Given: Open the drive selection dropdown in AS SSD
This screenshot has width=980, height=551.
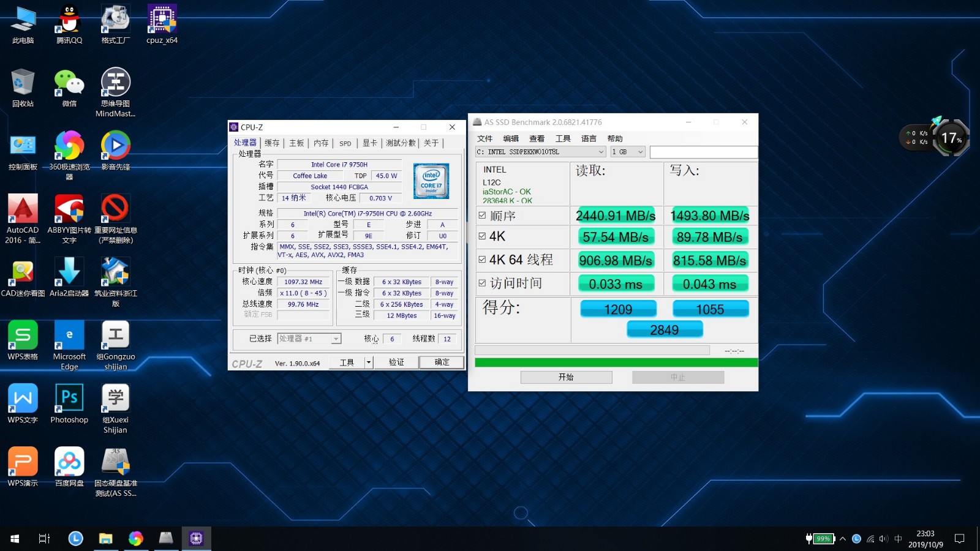Looking at the screenshot, I should (541, 152).
